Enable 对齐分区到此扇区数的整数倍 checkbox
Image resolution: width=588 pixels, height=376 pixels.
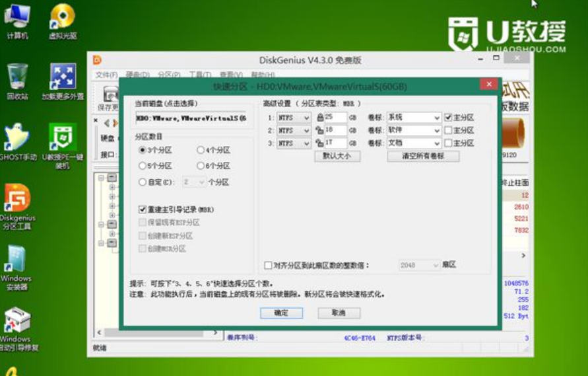pos(268,266)
